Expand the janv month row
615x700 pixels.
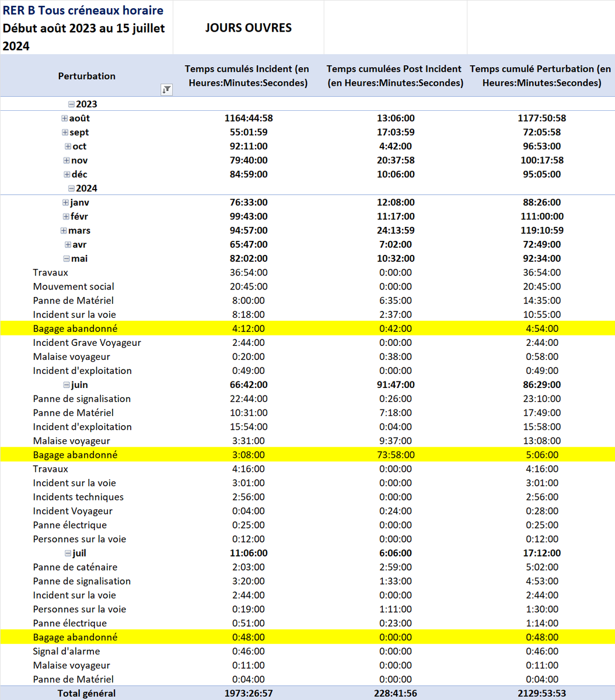(x=65, y=202)
